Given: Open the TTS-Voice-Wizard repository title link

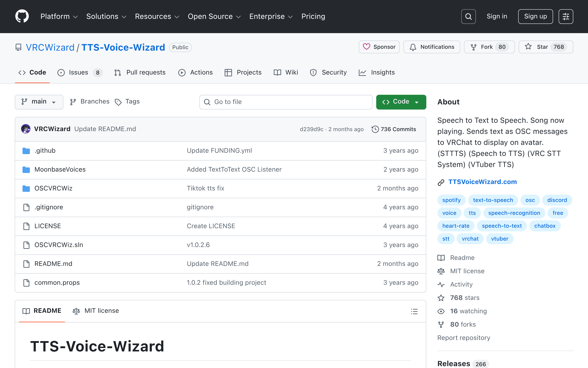Looking at the screenshot, I should 123,47.
